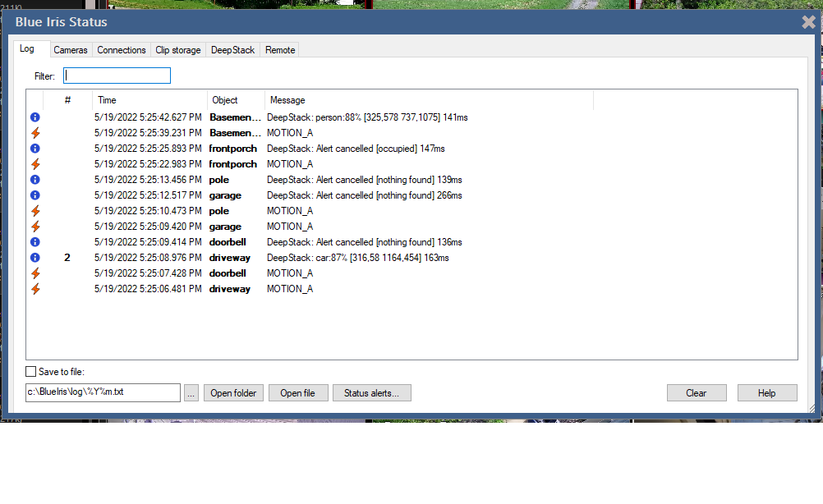The image size is (823, 504).
Task: Click lightning icon for doorbell MOTION_A row
Action: pyautogui.click(x=35, y=273)
